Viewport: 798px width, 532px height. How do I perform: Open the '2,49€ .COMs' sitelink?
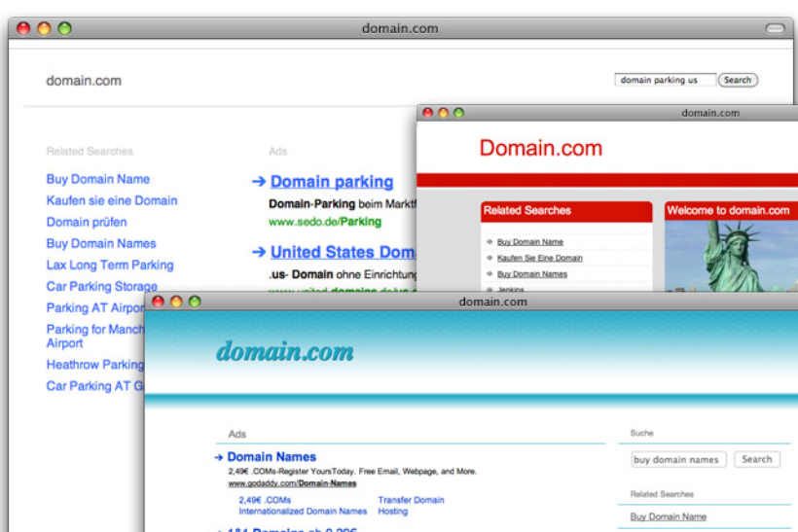point(265,500)
